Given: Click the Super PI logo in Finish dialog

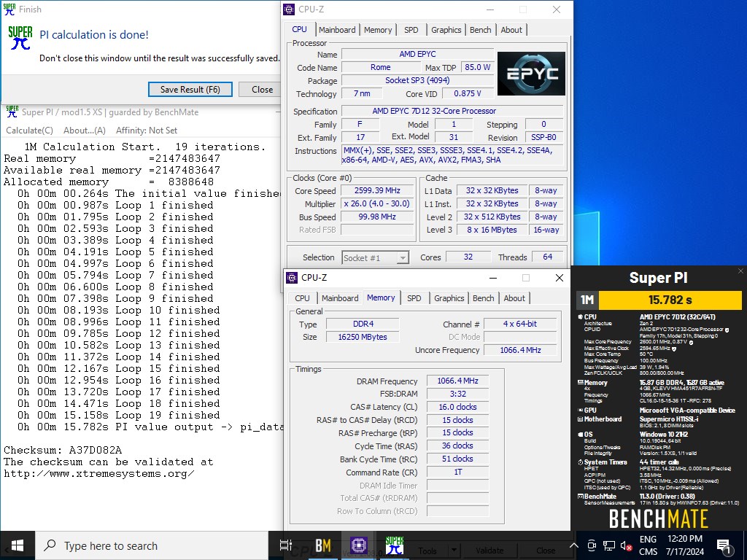Looking at the screenshot, I should [x=20, y=38].
